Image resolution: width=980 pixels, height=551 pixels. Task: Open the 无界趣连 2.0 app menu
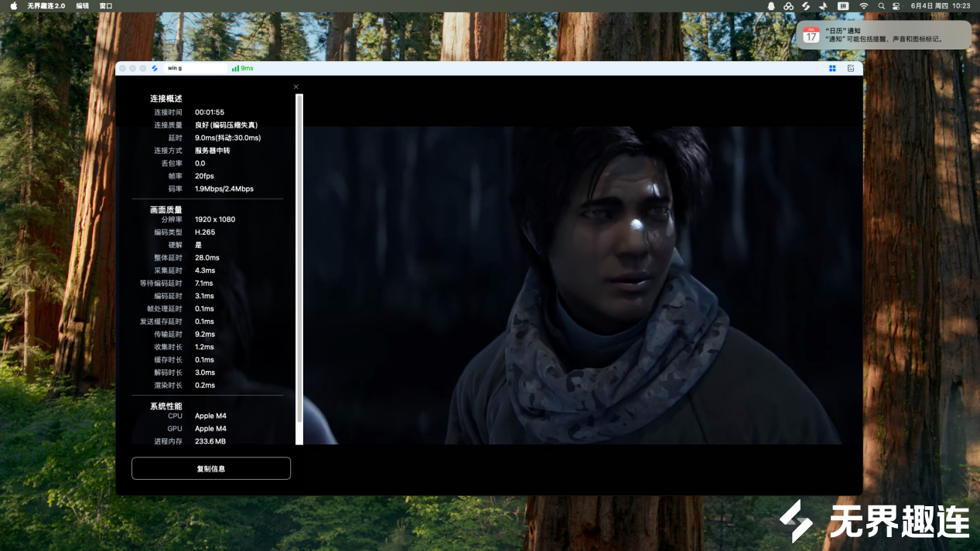46,5
